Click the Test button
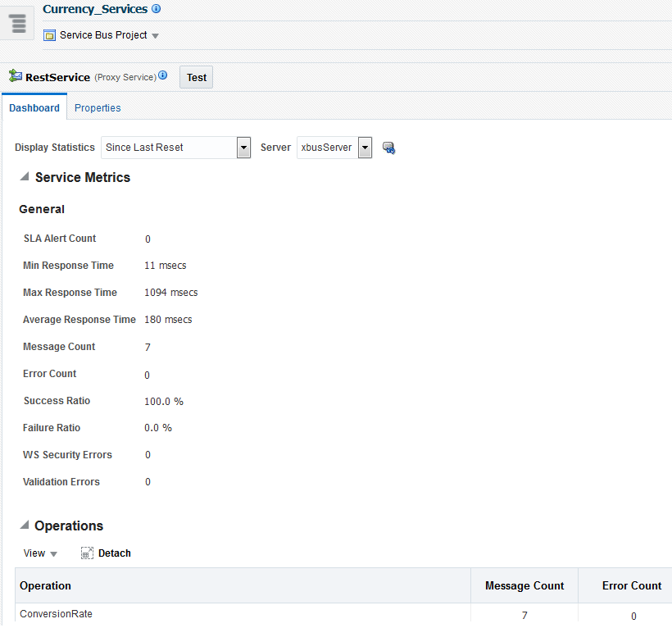Screen dimensions: 672x628 (x=197, y=77)
